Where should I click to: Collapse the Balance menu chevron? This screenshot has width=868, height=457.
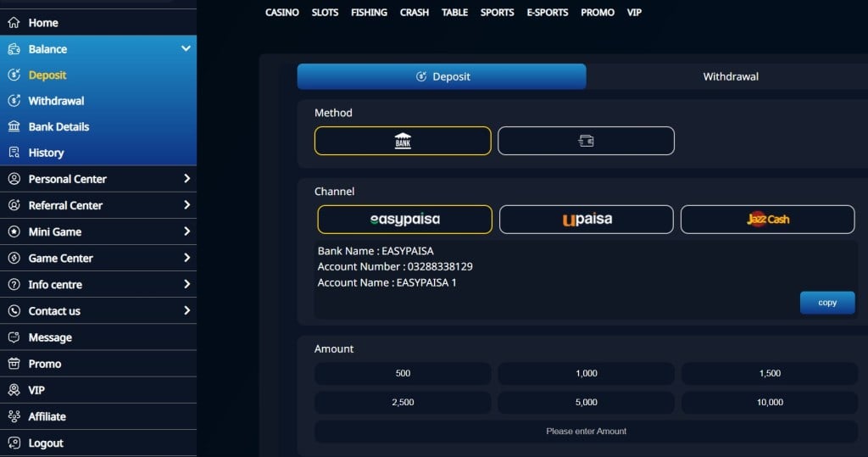pos(186,49)
